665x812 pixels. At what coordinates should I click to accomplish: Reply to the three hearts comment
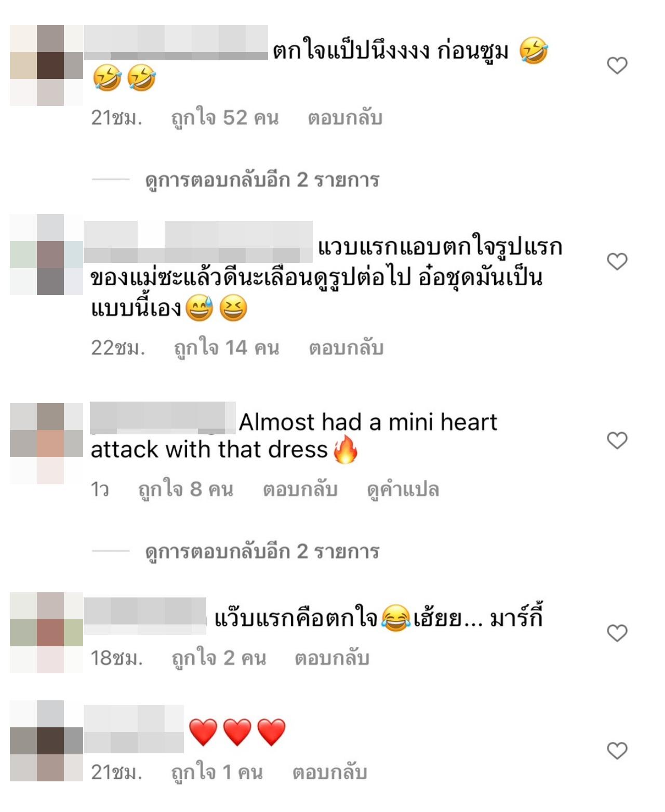(330, 773)
